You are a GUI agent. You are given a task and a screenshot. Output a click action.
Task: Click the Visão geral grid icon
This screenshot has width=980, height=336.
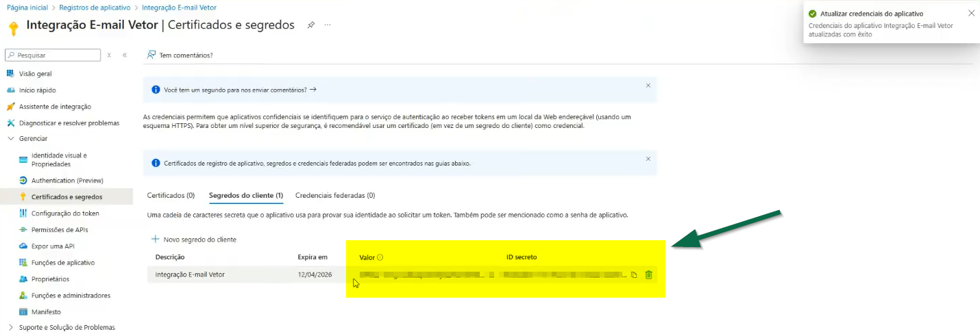(10, 74)
